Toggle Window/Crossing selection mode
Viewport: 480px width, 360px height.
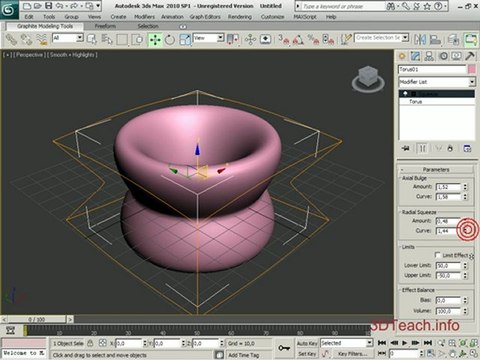(x=137, y=40)
